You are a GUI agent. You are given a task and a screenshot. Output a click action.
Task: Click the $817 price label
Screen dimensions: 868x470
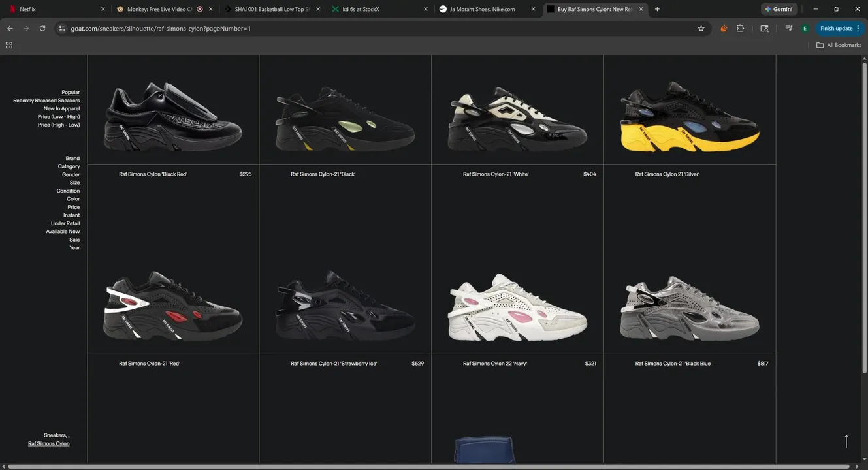click(x=763, y=364)
